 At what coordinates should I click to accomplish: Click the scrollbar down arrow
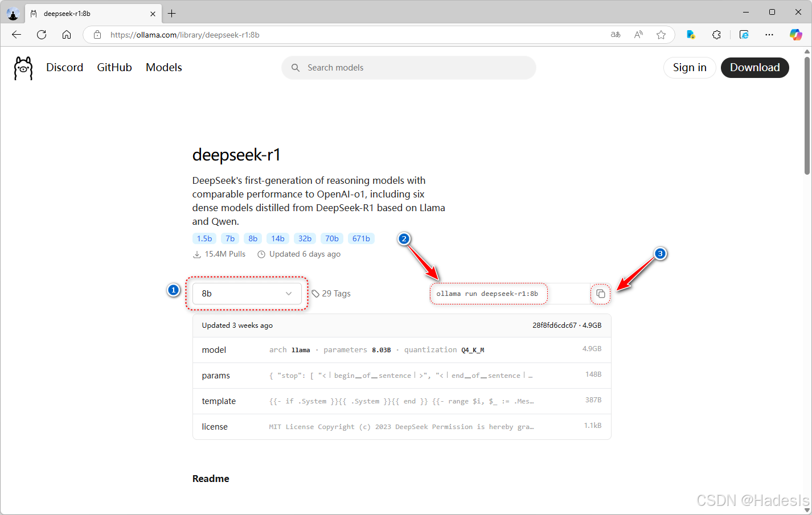pos(807,510)
